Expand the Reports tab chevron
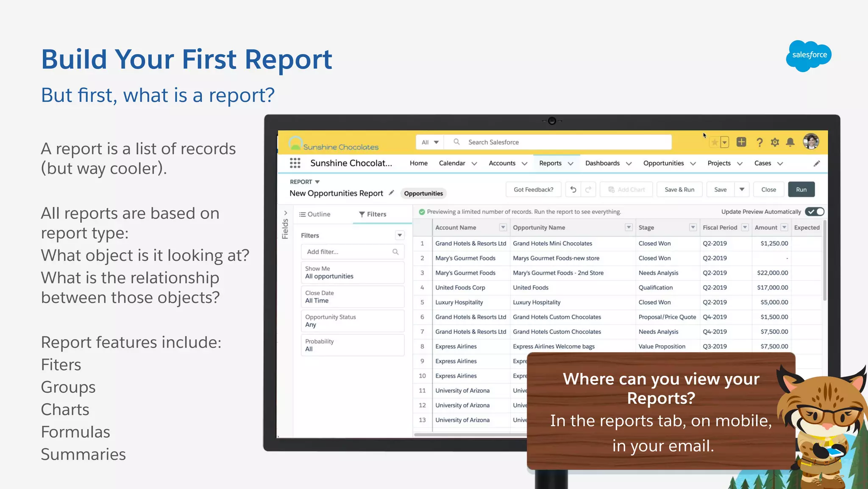 (570, 164)
